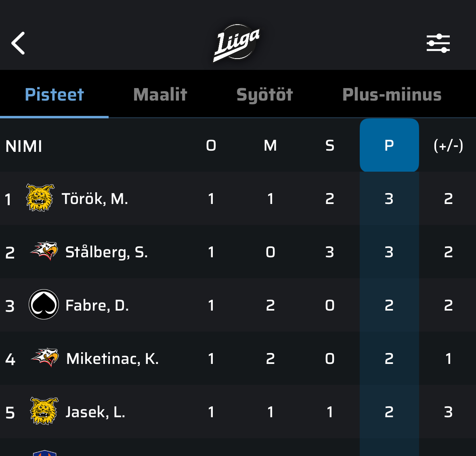Tap the Liiga logo
The width and height of the screenshot is (476, 456).
point(237,43)
